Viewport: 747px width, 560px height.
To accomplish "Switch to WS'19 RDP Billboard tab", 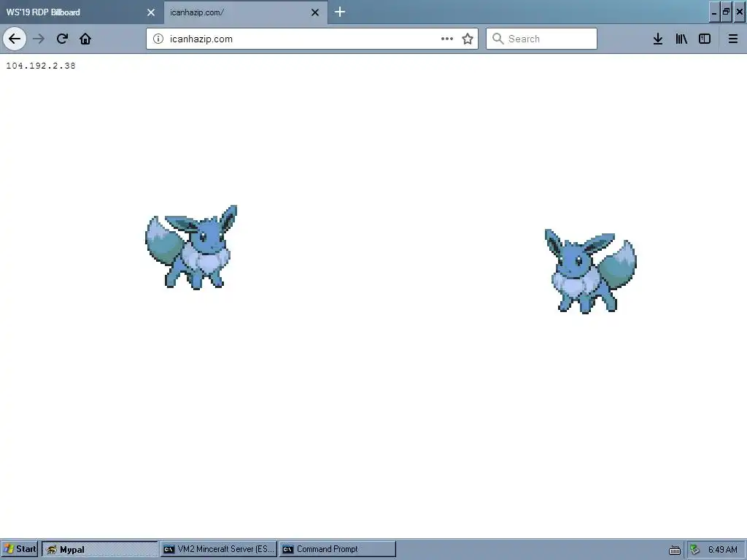I will (x=82, y=12).
